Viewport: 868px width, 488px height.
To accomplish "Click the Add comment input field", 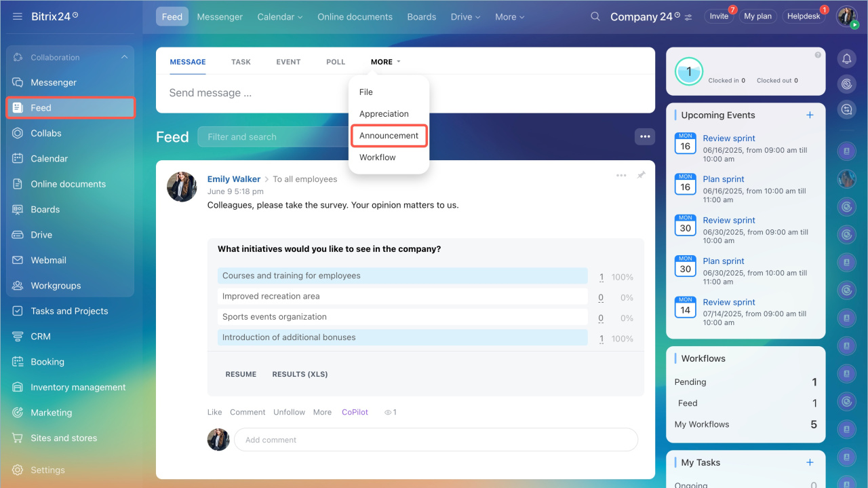I will coord(435,440).
